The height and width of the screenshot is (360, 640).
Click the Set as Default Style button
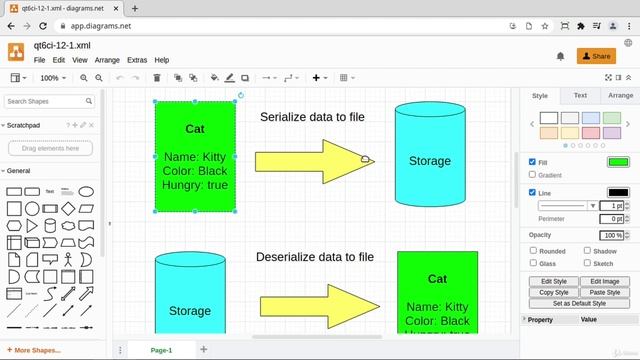(x=579, y=304)
